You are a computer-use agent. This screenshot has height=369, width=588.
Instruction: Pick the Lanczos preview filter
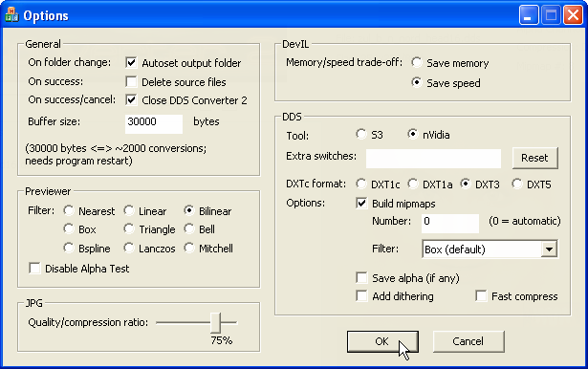[129, 248]
